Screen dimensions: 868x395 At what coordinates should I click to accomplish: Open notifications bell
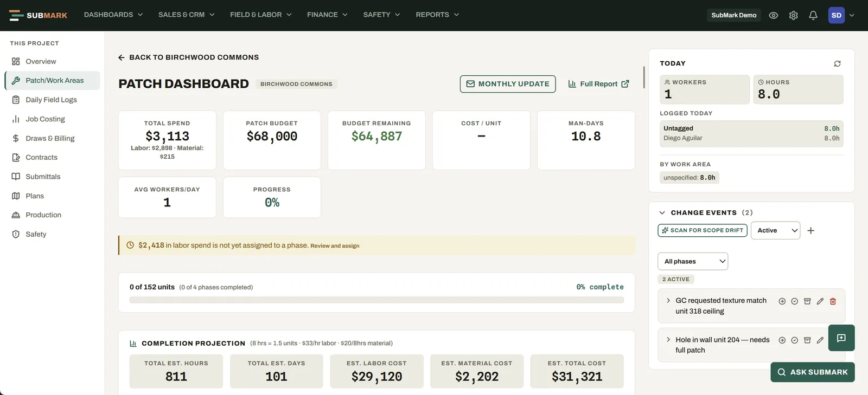[813, 15]
